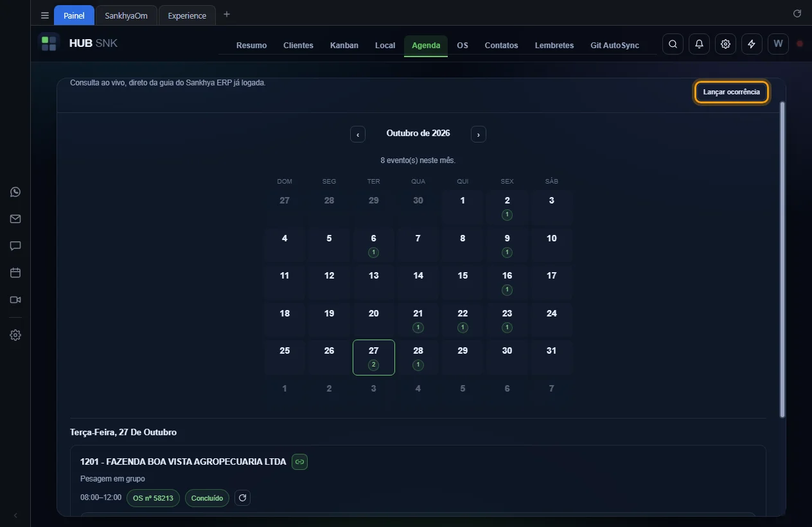The width and height of the screenshot is (812, 527).
Task: Select October 21 in the calendar
Action: pos(418,320)
